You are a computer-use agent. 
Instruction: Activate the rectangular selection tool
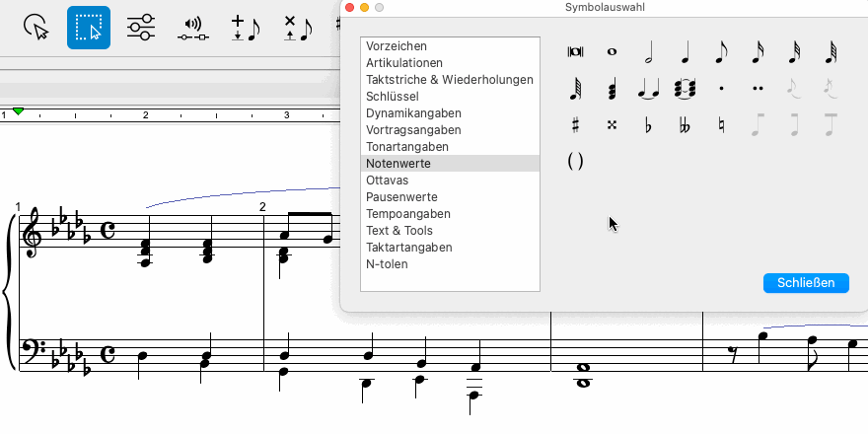point(89,28)
